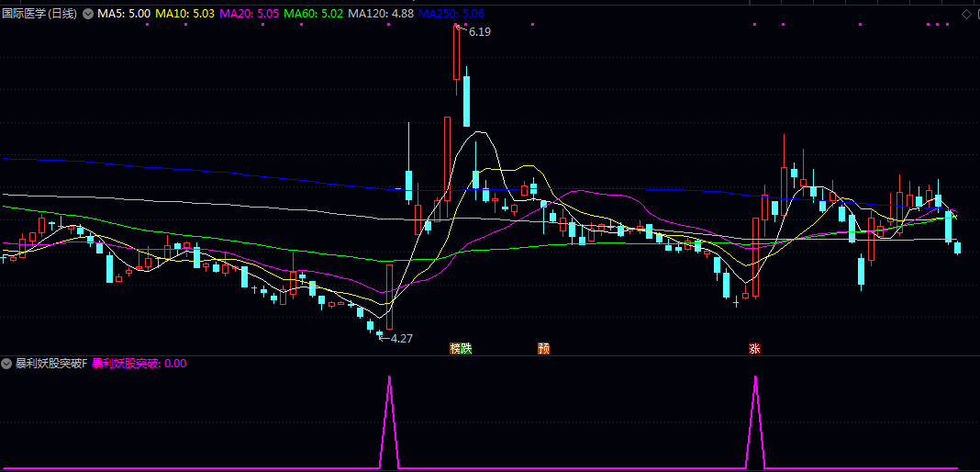Open the orange 预 announcement marker
Screen dimensions: 980x472
pos(544,349)
